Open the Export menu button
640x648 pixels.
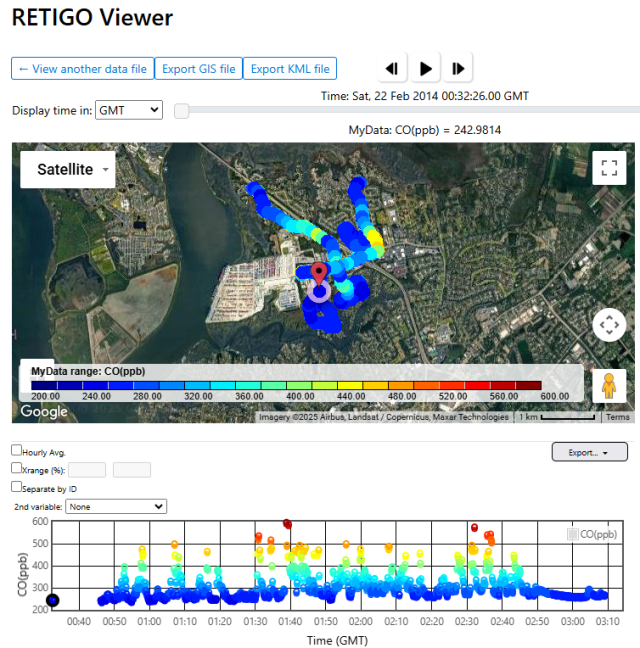tap(589, 452)
